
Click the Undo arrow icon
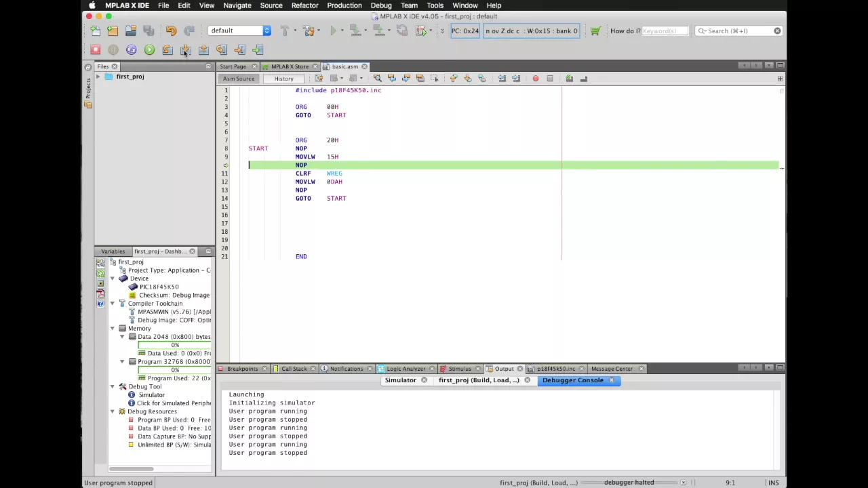click(x=171, y=30)
